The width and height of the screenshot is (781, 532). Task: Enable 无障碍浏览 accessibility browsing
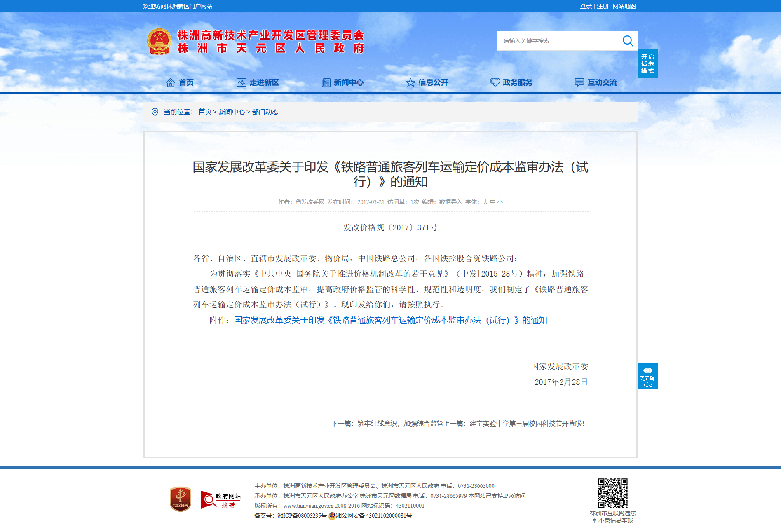point(647,376)
